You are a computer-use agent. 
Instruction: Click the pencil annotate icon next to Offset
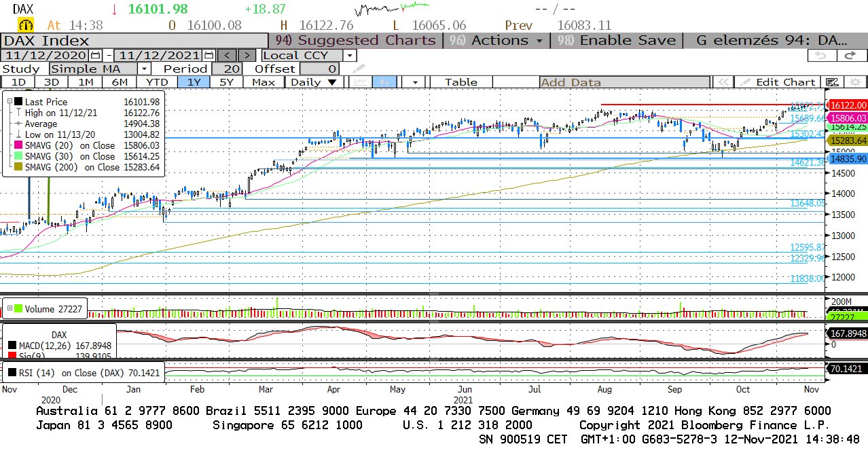(x=359, y=69)
